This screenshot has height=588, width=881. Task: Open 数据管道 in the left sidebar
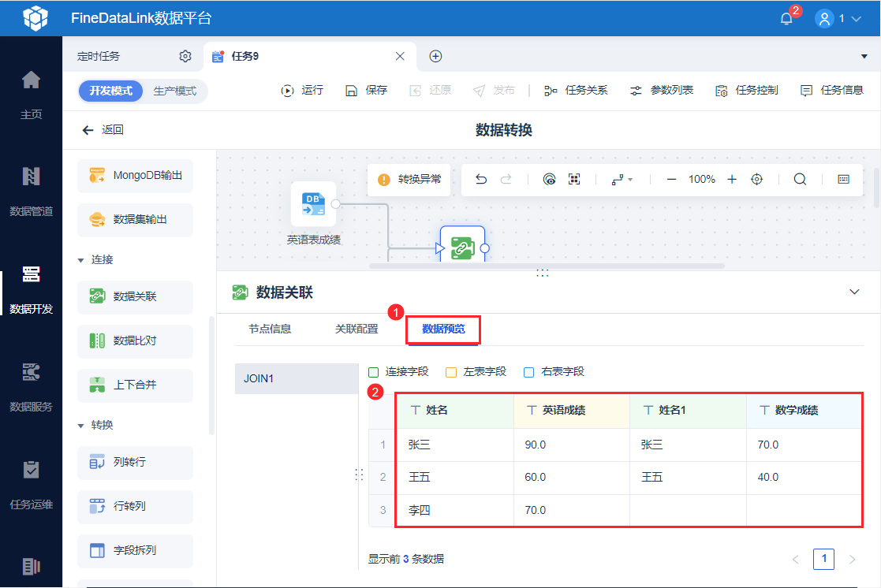tap(31, 192)
